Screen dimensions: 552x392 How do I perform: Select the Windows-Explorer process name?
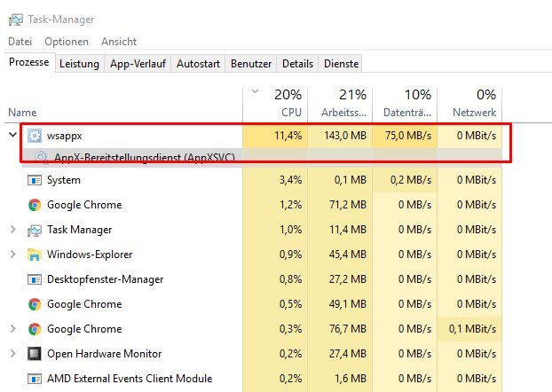click(x=90, y=255)
